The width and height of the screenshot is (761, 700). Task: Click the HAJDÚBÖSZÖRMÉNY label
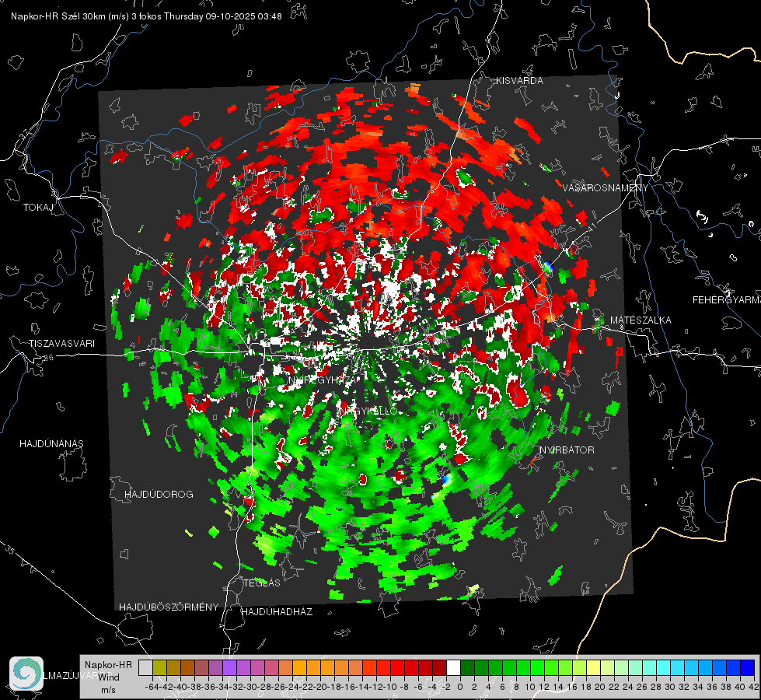(x=169, y=607)
